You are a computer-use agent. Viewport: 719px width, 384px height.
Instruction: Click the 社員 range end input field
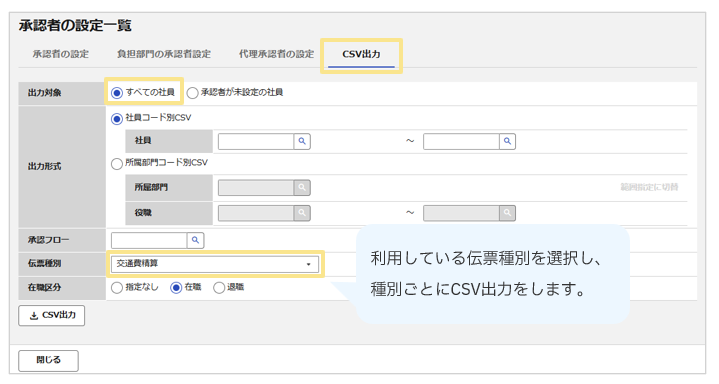click(x=461, y=141)
